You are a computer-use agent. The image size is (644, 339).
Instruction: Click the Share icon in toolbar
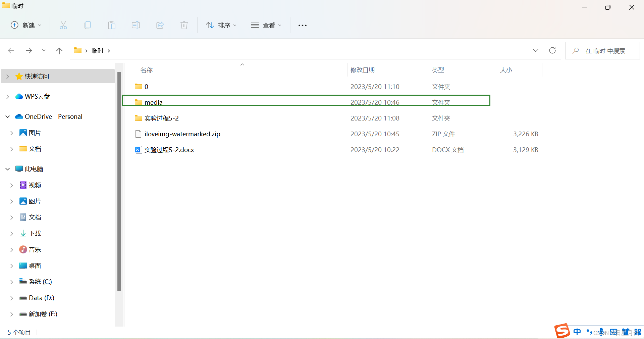[160, 25]
